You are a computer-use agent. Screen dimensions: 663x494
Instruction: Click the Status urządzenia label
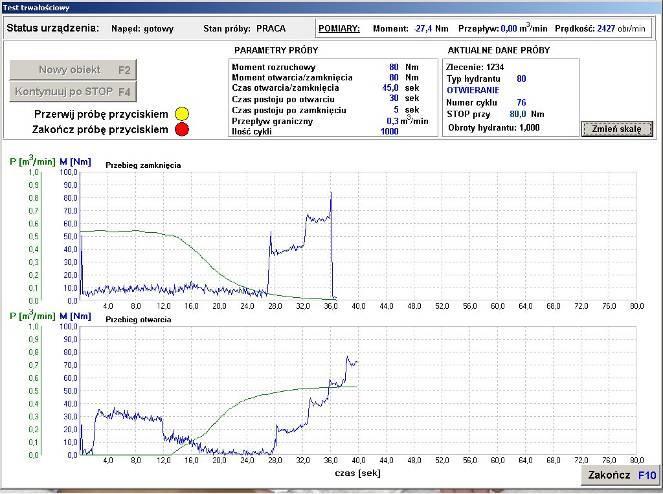pyautogui.click(x=53, y=28)
